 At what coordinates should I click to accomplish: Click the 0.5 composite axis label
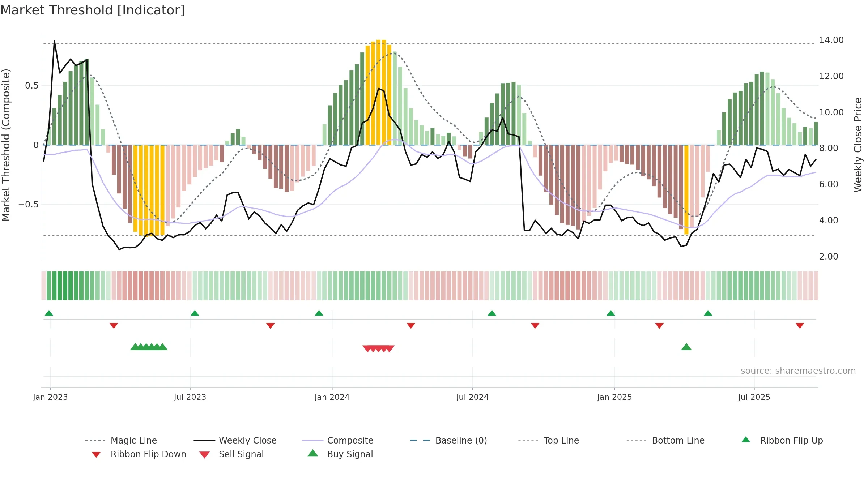pos(31,86)
